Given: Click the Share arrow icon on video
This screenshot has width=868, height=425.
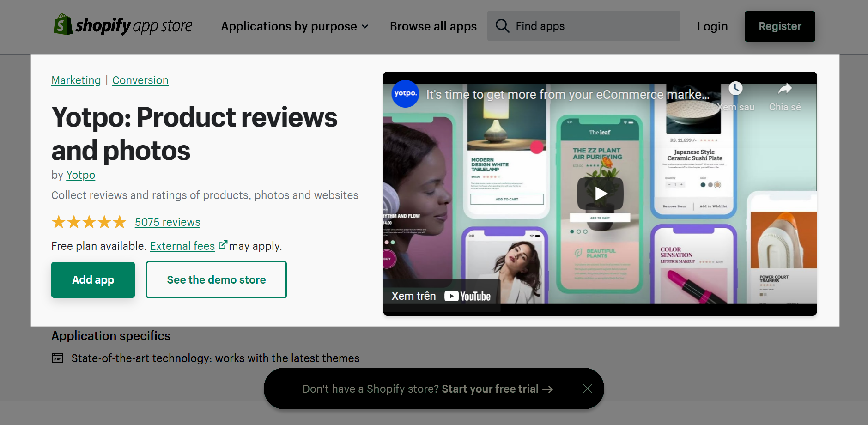Looking at the screenshot, I should (785, 88).
